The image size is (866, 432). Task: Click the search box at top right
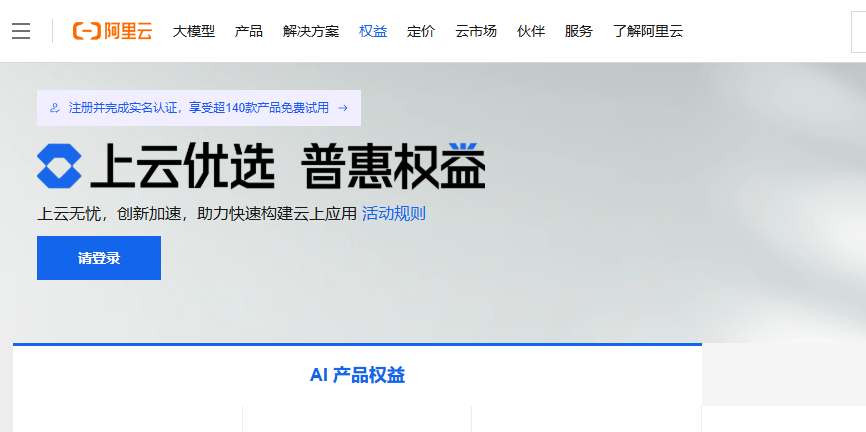858,31
